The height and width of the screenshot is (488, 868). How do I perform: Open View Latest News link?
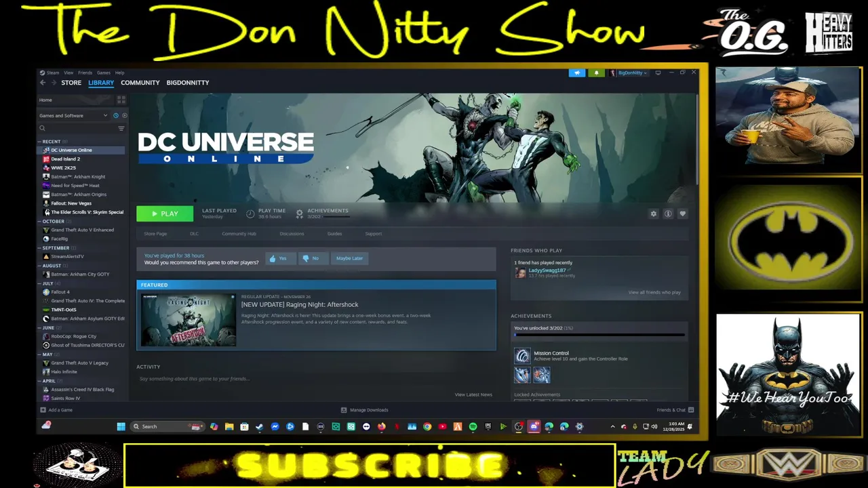473,394
